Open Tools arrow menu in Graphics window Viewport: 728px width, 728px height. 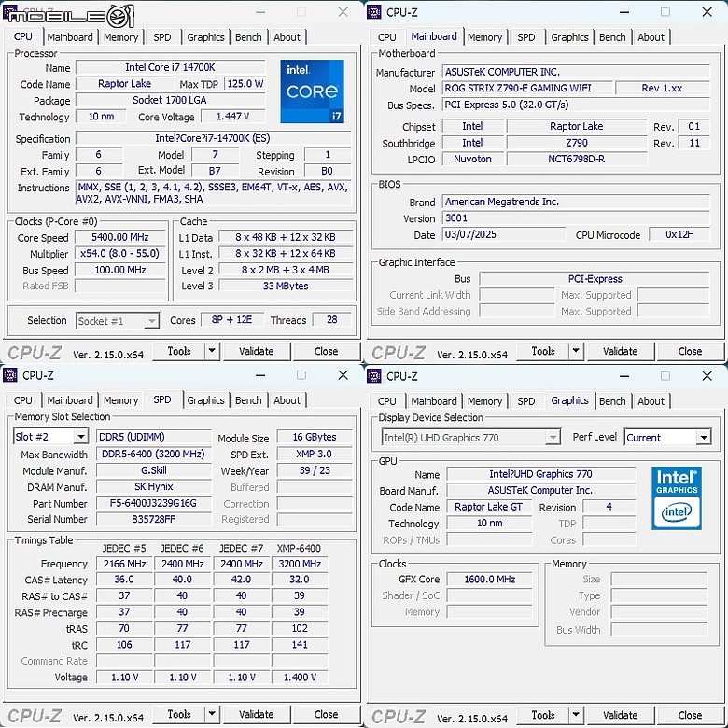[x=576, y=715]
